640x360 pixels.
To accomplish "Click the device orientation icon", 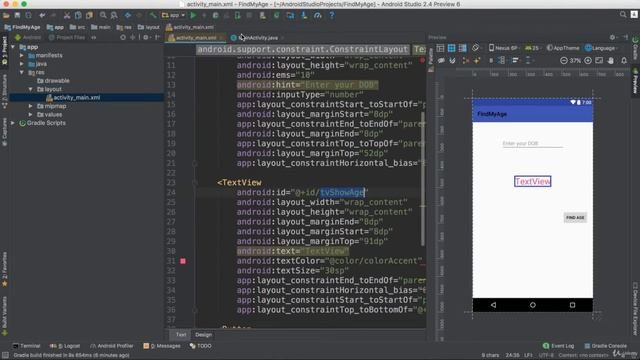I will 476,48.
